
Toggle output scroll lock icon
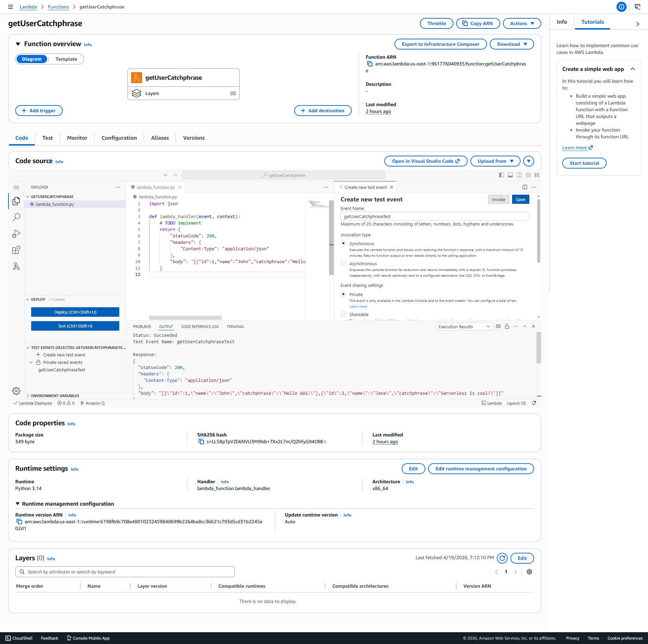507,326
